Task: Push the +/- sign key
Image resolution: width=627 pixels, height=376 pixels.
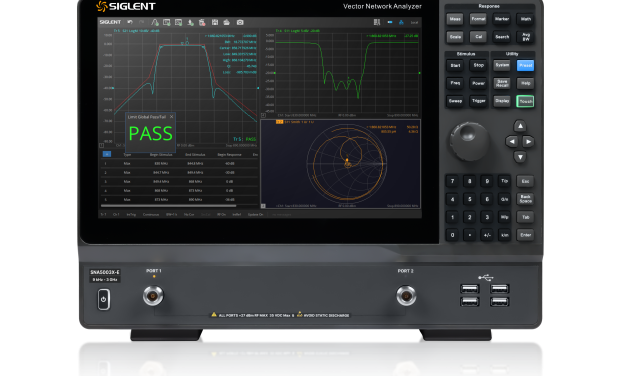Action: click(487, 235)
